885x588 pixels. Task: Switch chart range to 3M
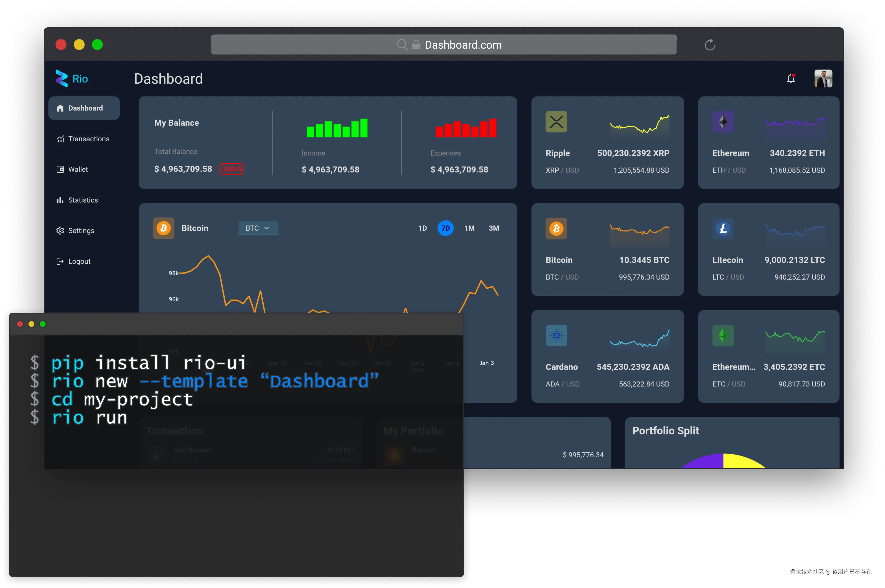click(494, 228)
